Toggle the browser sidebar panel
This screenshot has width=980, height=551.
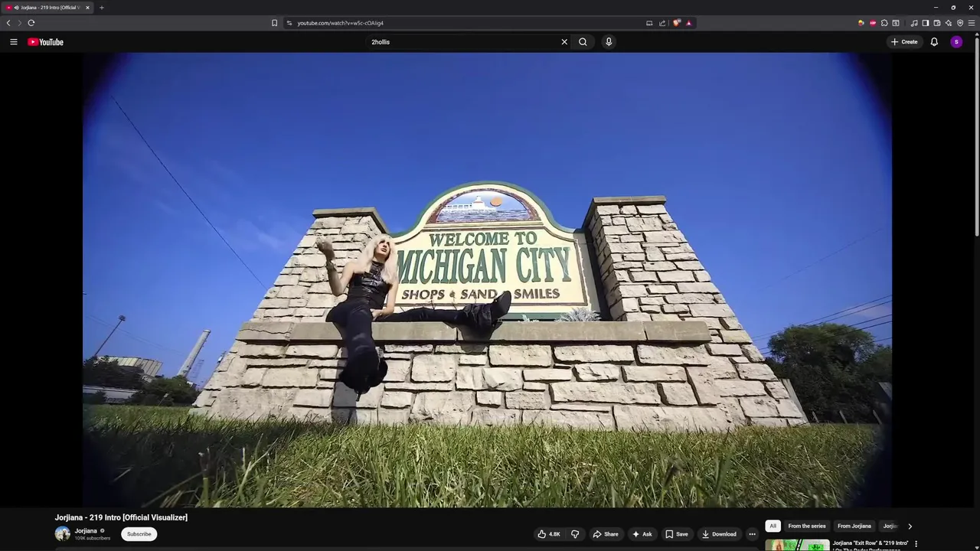(926, 23)
